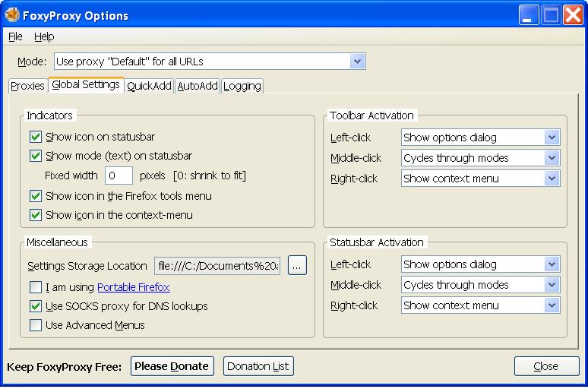Click the "Miscellaneous" group title
The width and height of the screenshot is (588, 389).
click(x=58, y=242)
